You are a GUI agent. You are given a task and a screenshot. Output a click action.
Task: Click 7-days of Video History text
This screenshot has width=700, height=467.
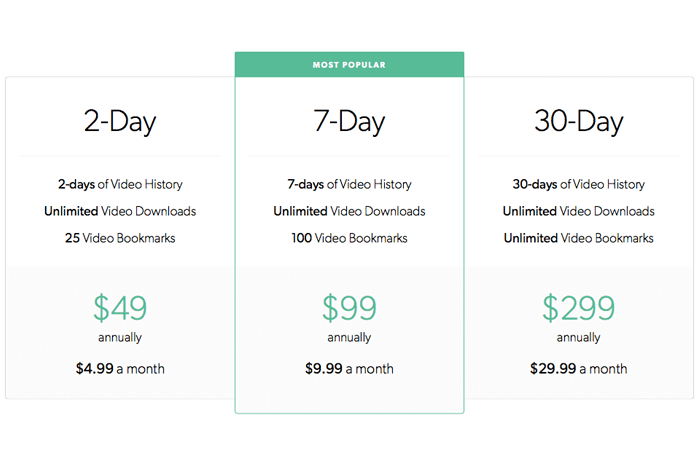(x=349, y=184)
